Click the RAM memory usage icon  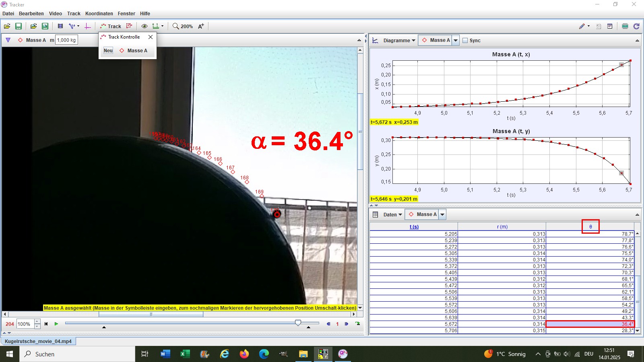(625, 26)
